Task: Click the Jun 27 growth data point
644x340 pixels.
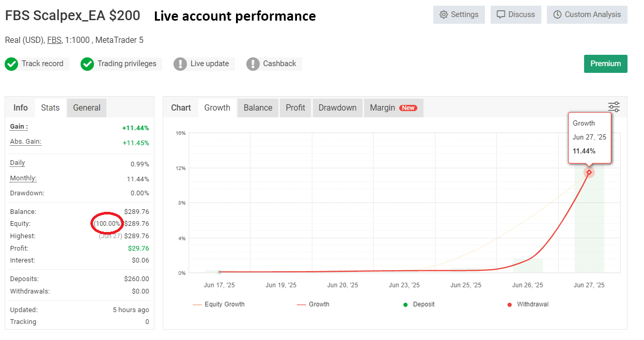Action: tap(589, 172)
